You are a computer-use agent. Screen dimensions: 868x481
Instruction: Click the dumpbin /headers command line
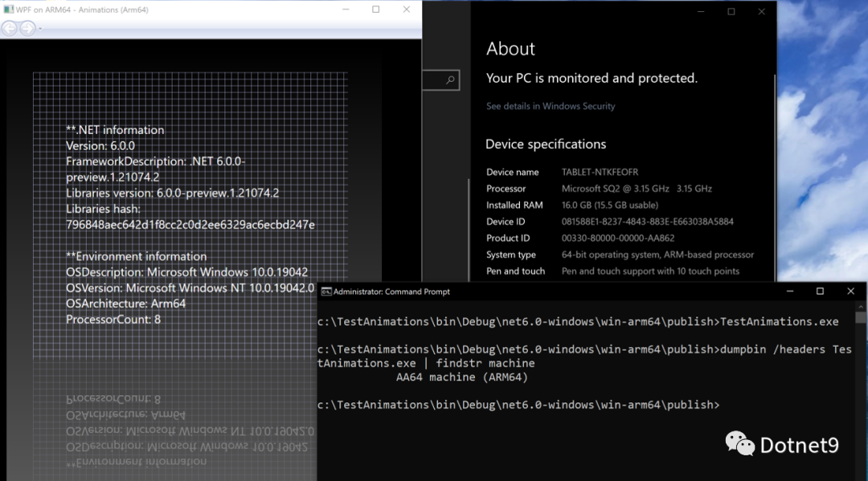[x=584, y=356]
